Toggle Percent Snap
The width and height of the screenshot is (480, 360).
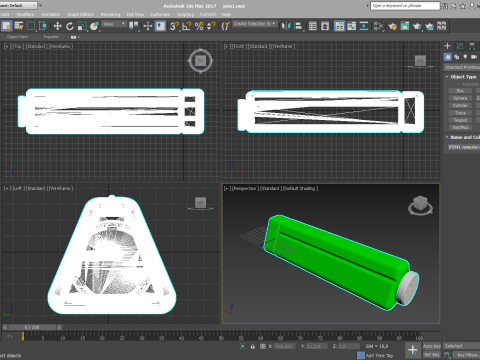pos(199,26)
